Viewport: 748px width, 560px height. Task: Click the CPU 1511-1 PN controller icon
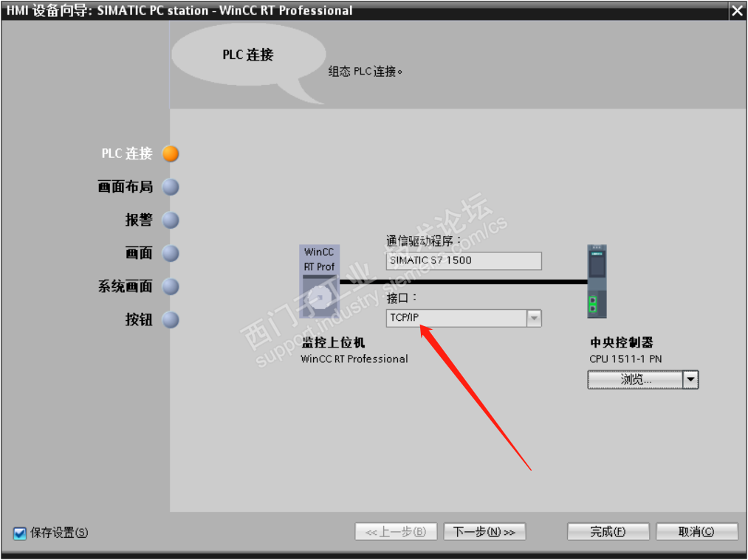[597, 281]
